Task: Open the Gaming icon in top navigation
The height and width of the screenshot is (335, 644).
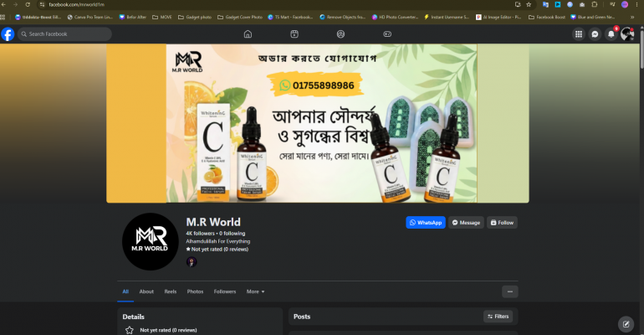Action: point(387,34)
